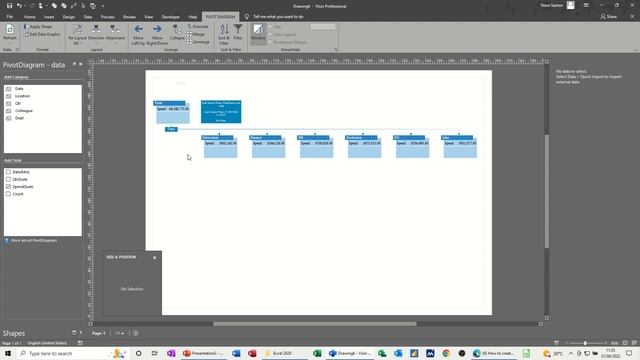This screenshot has width=640, height=360.
Task: Toggle the PivotDiagram Window button
Action: point(258,33)
